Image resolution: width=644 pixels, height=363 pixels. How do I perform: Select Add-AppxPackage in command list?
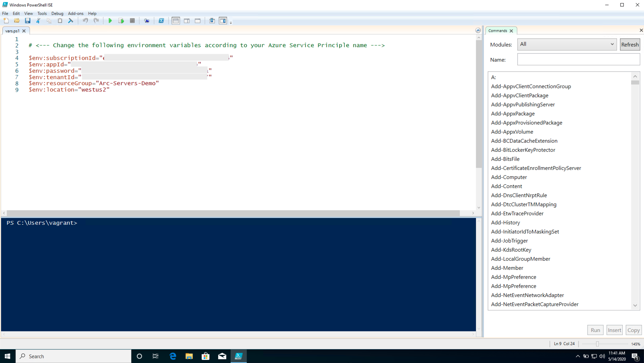point(513,114)
